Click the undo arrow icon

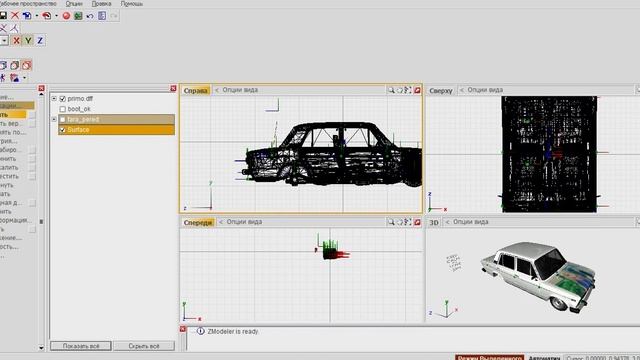[x=90, y=16]
